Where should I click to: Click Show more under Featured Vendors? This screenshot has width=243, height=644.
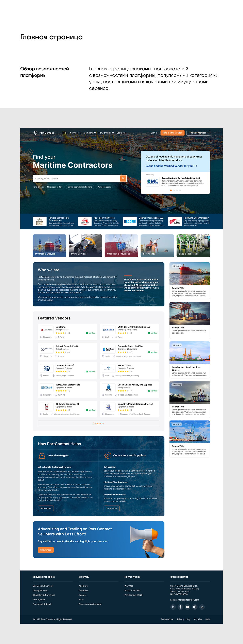coord(98,423)
